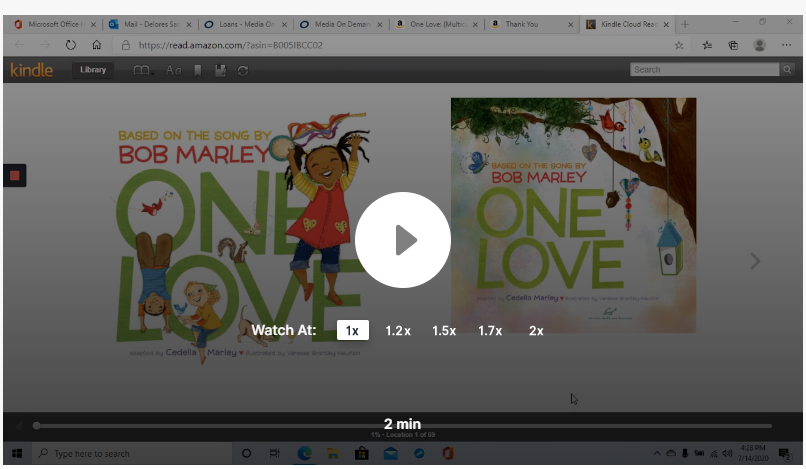Image resolution: width=806 pixels, height=469 pixels.
Task: Stop recording with the red square button
Action: pyautogui.click(x=14, y=175)
